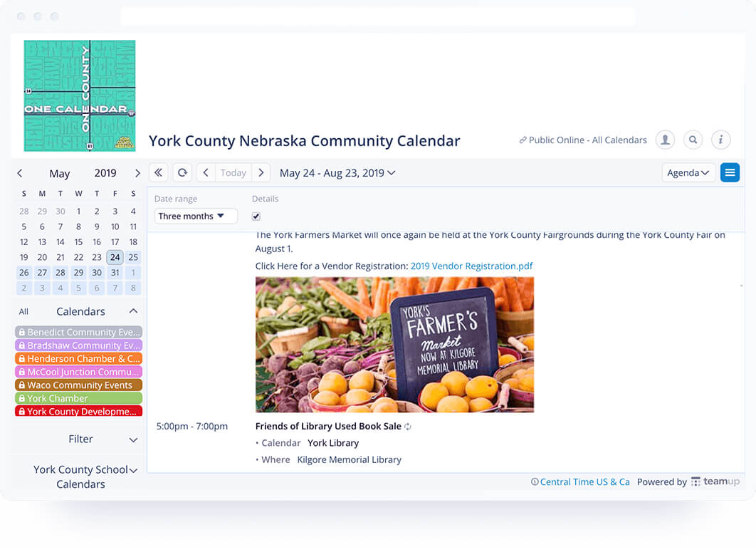This screenshot has height=547, width=756.
Task: Collapse the Calendars section chevron
Action: [134, 311]
